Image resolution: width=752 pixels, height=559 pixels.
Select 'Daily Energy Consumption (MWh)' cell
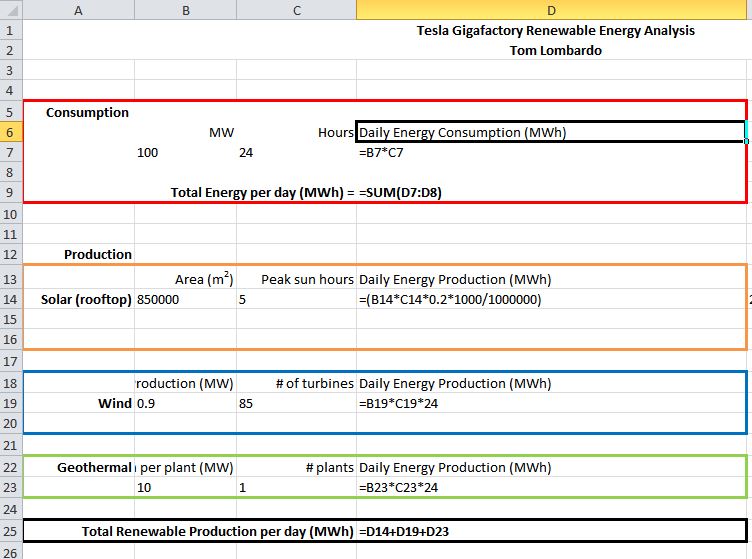(x=550, y=132)
